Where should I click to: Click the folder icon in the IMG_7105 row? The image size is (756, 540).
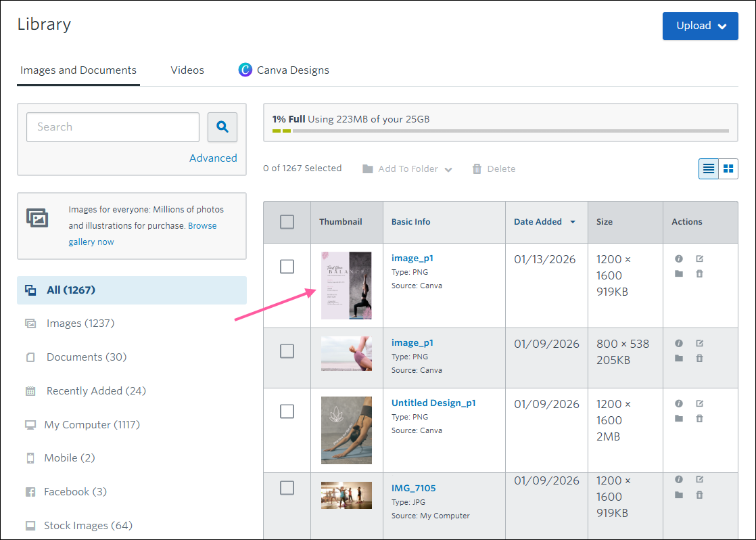pyautogui.click(x=679, y=495)
